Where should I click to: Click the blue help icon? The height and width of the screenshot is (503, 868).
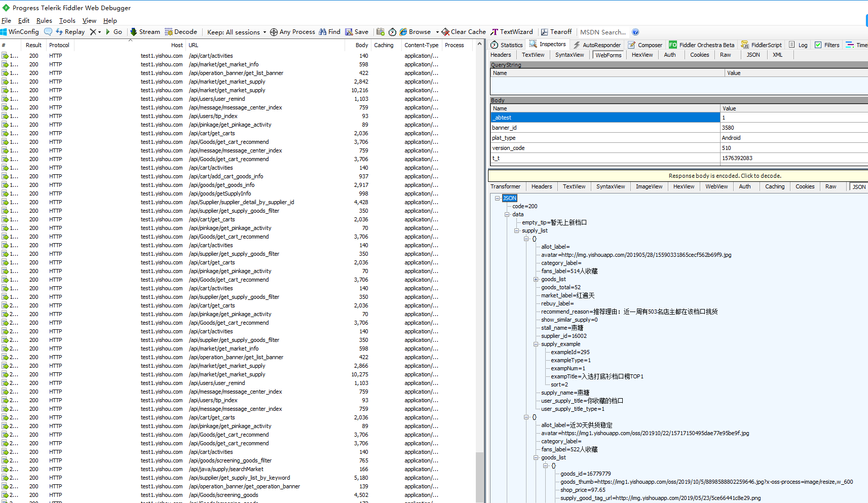(x=635, y=32)
